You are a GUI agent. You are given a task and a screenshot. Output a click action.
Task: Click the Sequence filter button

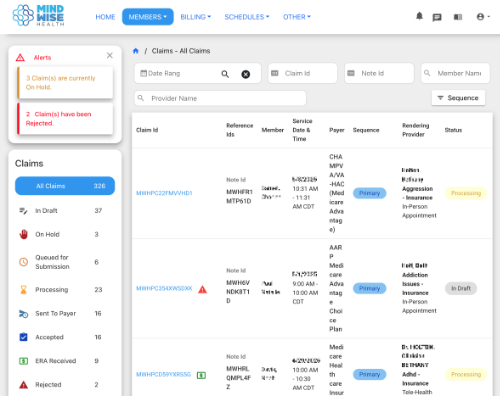pyautogui.click(x=458, y=98)
